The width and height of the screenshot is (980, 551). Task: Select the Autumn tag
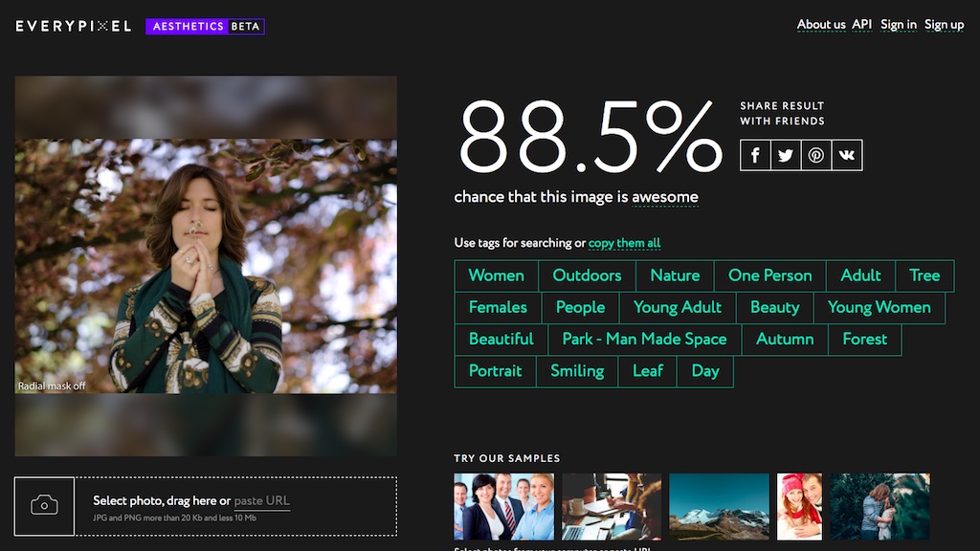coord(785,340)
